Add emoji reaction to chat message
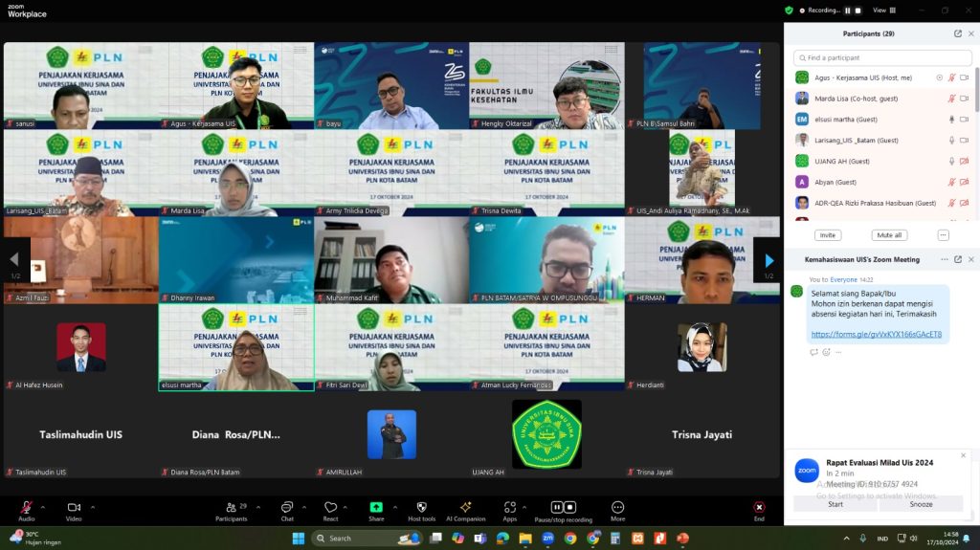The image size is (980, 550). (826, 352)
